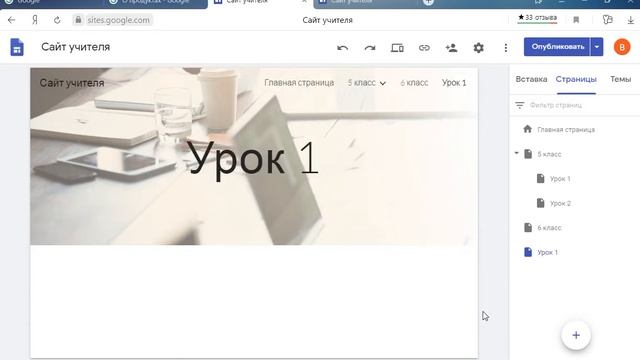Select the 6 класс page in sidebar
640x360 pixels.
tap(549, 228)
